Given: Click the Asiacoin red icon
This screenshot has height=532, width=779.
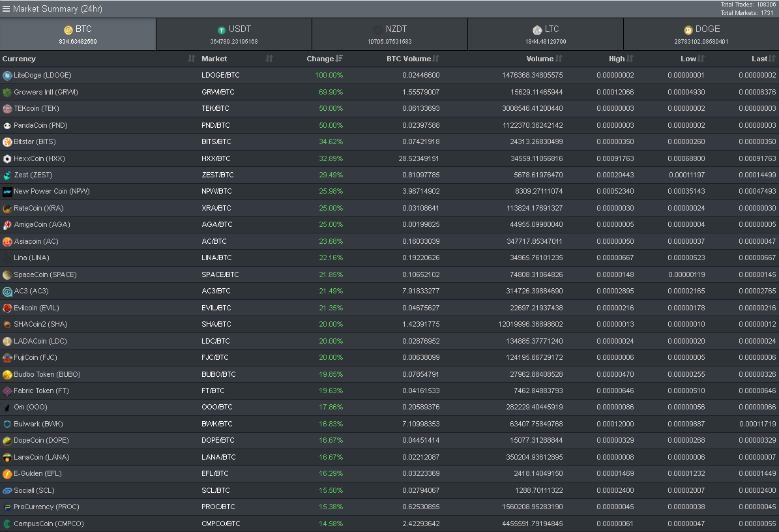Looking at the screenshot, I should coord(7,241).
